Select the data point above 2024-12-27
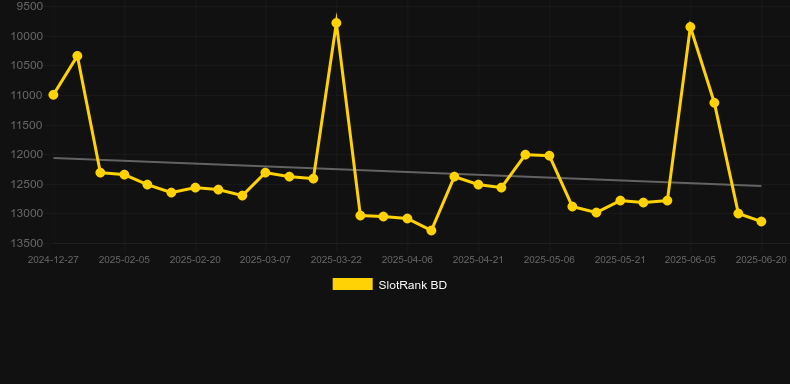The height and width of the screenshot is (384, 790). coord(53,95)
